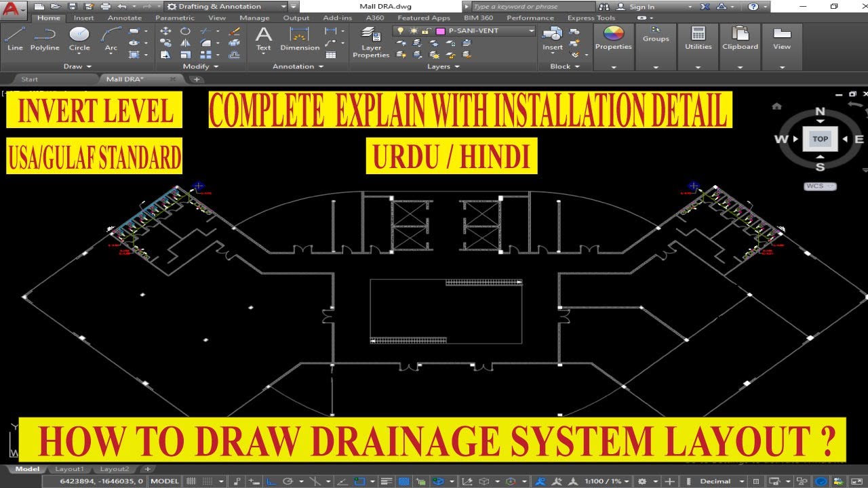Screen dimensions: 868x488
Task: Add a new layout with plus tab
Action: pos(147,469)
